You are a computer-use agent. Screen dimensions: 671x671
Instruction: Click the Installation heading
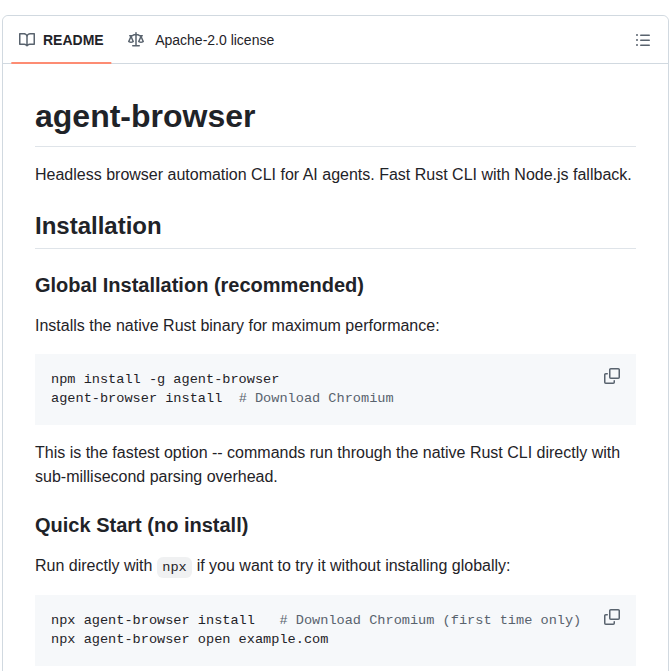(98, 226)
